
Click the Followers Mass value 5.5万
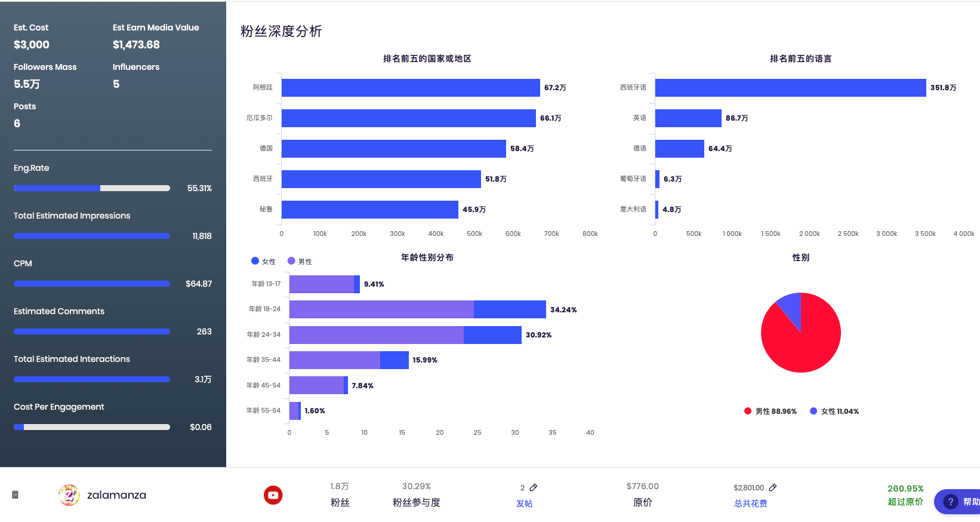tap(27, 84)
